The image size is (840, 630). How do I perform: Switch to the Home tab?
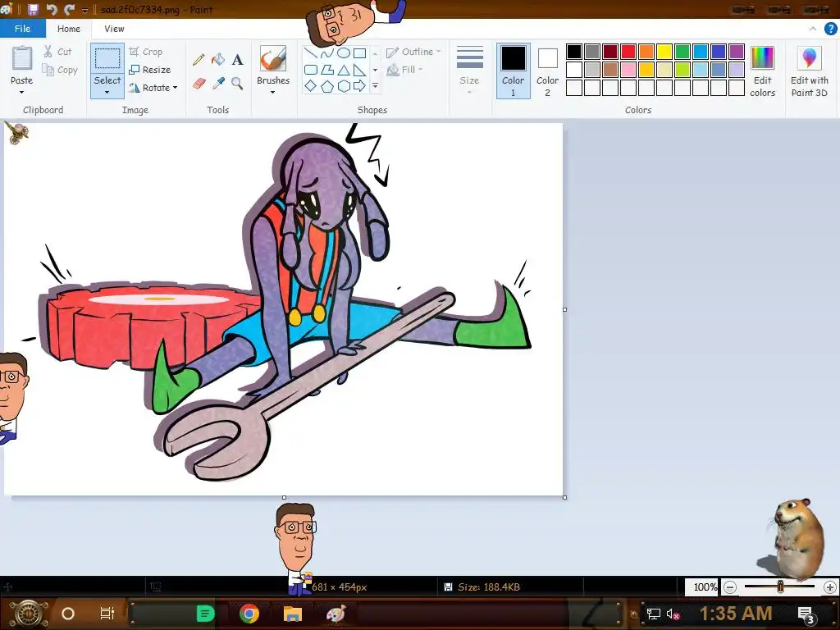[x=69, y=29]
